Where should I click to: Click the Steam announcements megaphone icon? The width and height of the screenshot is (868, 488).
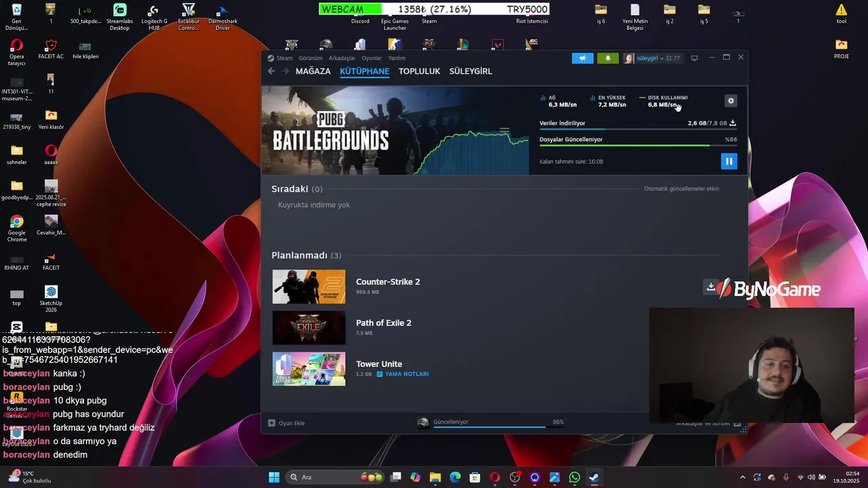pyautogui.click(x=583, y=58)
